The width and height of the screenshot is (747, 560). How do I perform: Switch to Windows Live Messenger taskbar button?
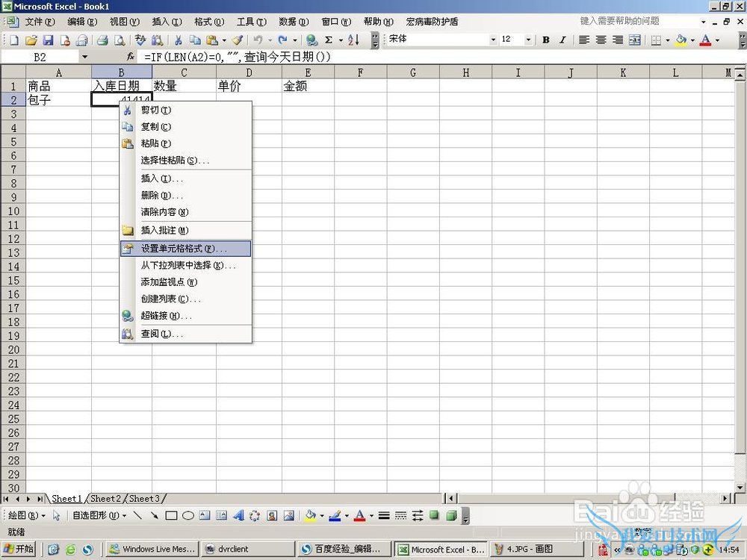click(x=152, y=549)
